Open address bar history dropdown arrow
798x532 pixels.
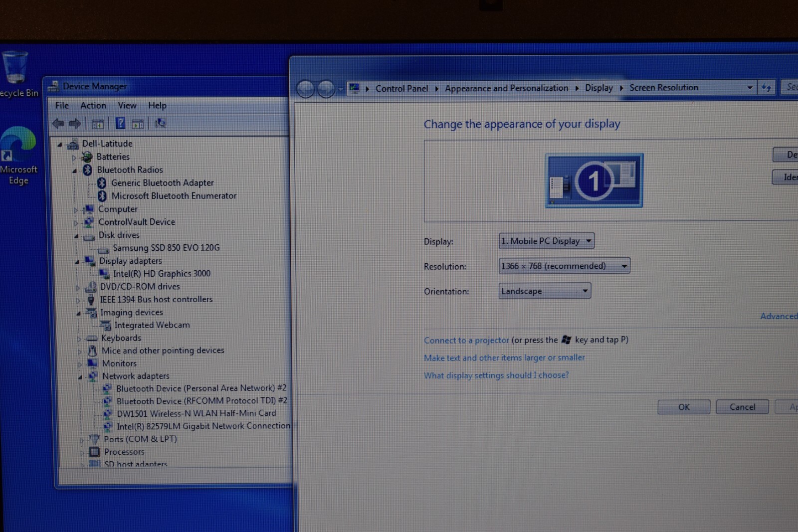(750, 88)
